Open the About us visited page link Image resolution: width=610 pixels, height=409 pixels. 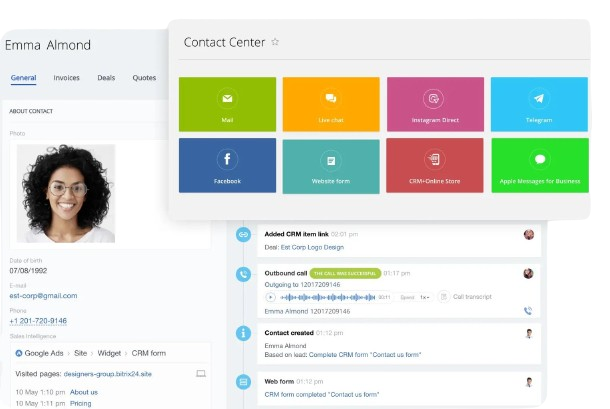[84, 392]
